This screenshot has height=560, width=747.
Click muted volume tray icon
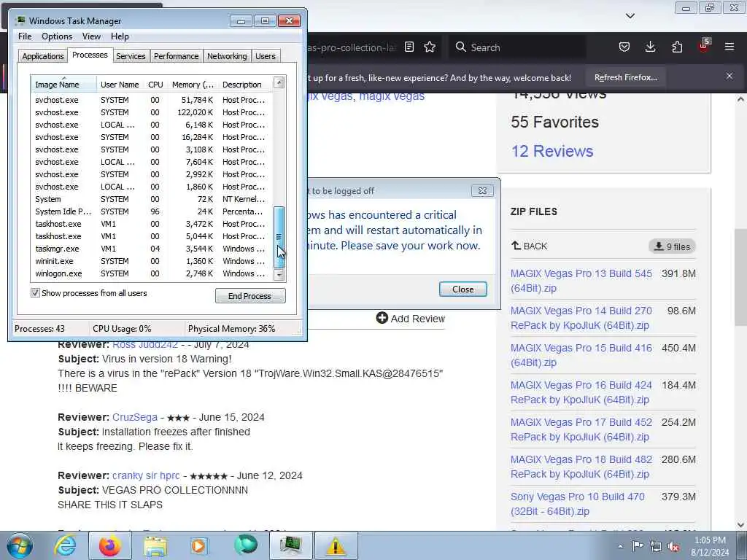click(x=673, y=546)
